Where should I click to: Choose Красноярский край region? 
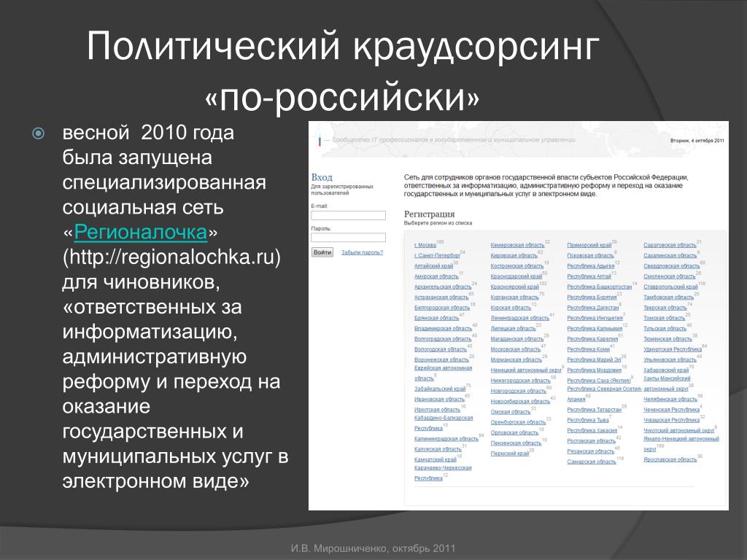514,287
